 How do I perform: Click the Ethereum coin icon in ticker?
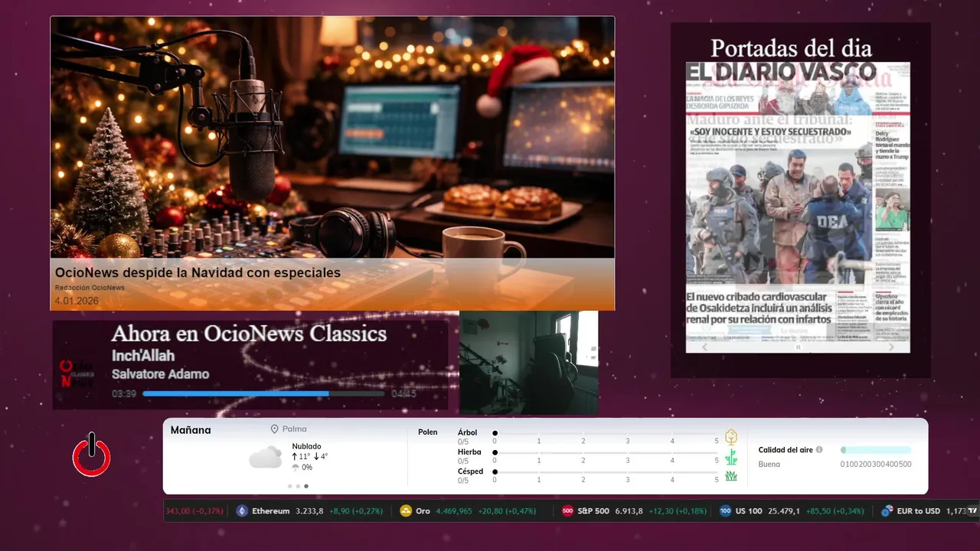click(242, 511)
